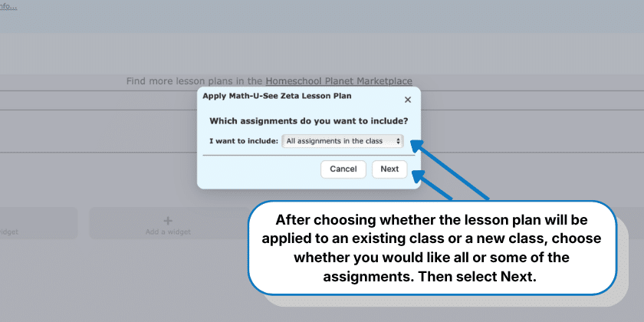Click the blue arrowhead pointing at the dropdown
Screen dimensions: 644x322
pyautogui.click(x=417, y=146)
